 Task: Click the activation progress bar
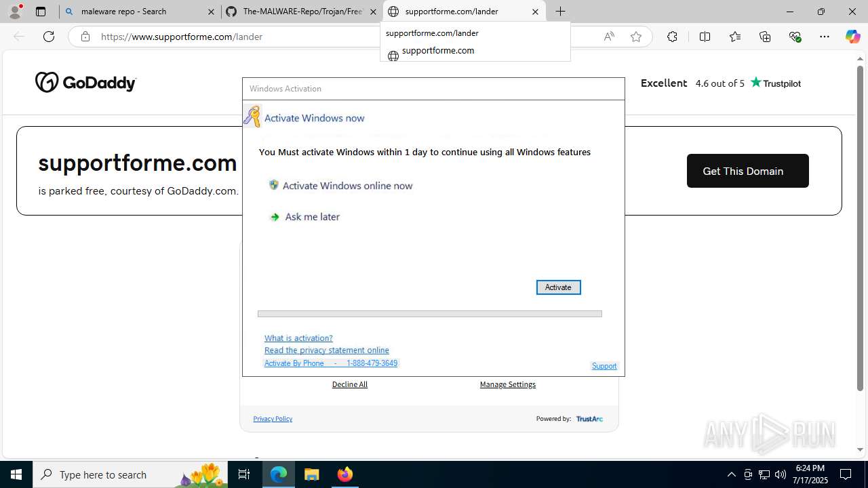[x=430, y=314]
